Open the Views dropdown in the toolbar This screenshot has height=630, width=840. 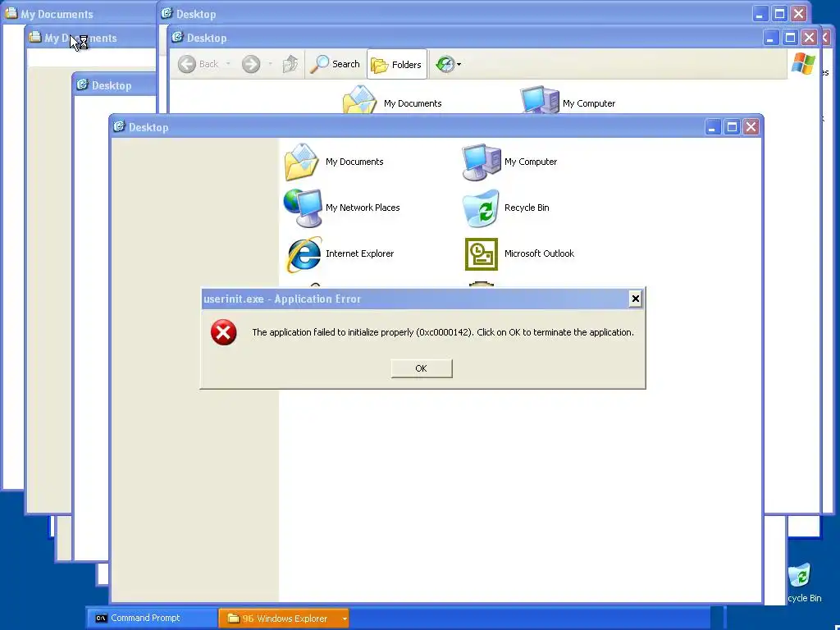click(x=449, y=64)
